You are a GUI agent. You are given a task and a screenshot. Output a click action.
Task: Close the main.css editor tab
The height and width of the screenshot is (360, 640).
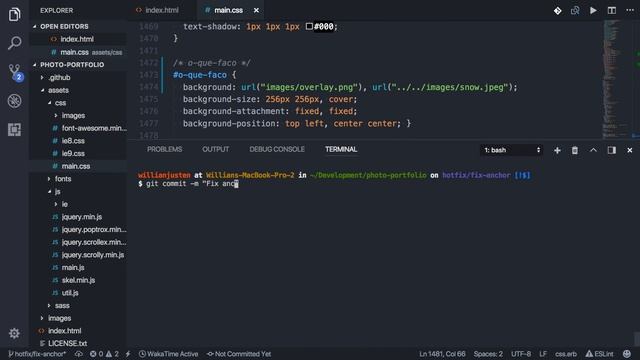click(x=256, y=11)
